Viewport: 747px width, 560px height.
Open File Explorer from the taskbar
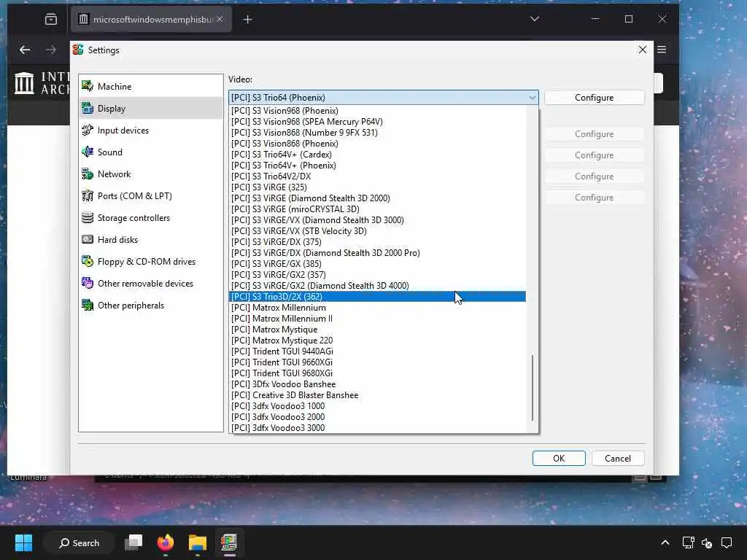point(197,542)
